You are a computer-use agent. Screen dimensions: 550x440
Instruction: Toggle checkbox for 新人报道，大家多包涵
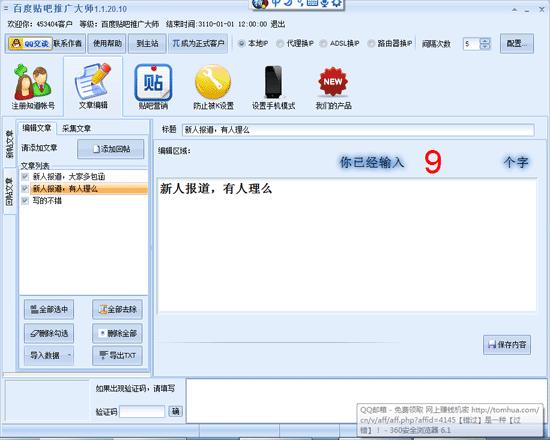tap(25, 176)
